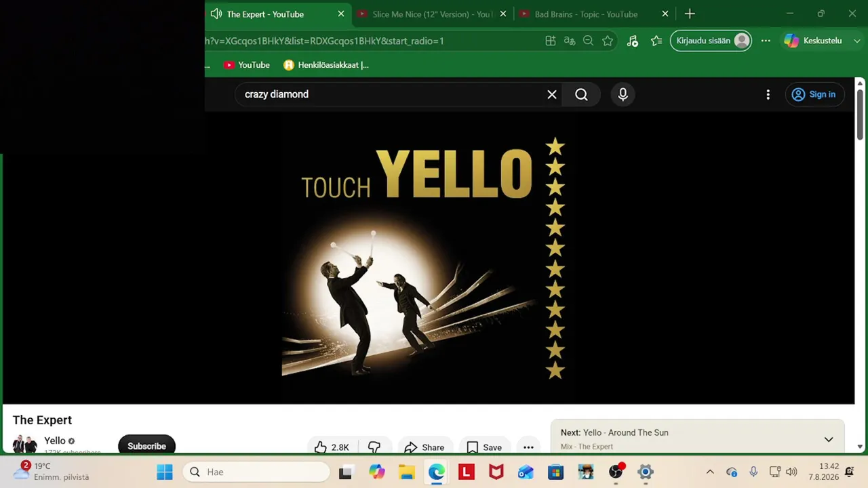
Task: Show hidden system tray icons
Action: click(x=710, y=472)
